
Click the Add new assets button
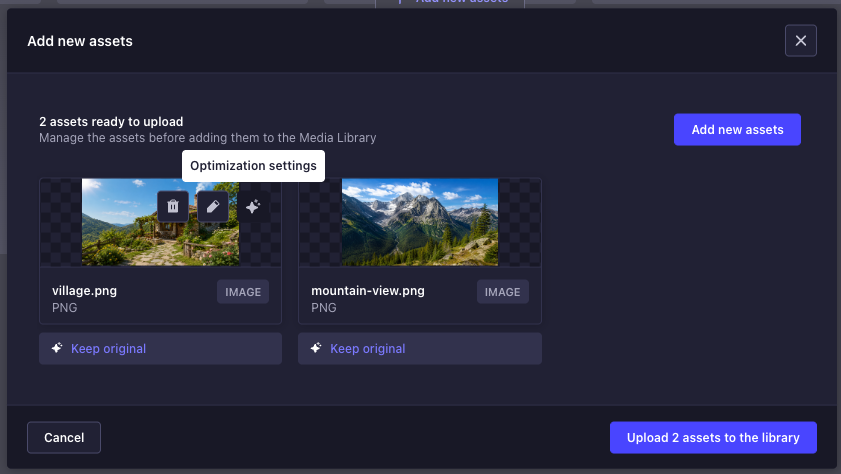[737, 130]
